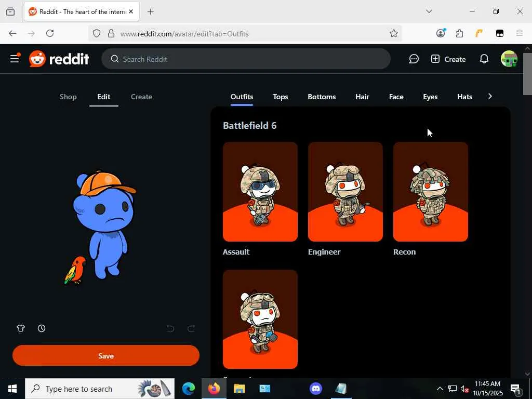532x399 pixels.
Task: Open the Eyes category tab
Action: pyautogui.click(x=430, y=97)
